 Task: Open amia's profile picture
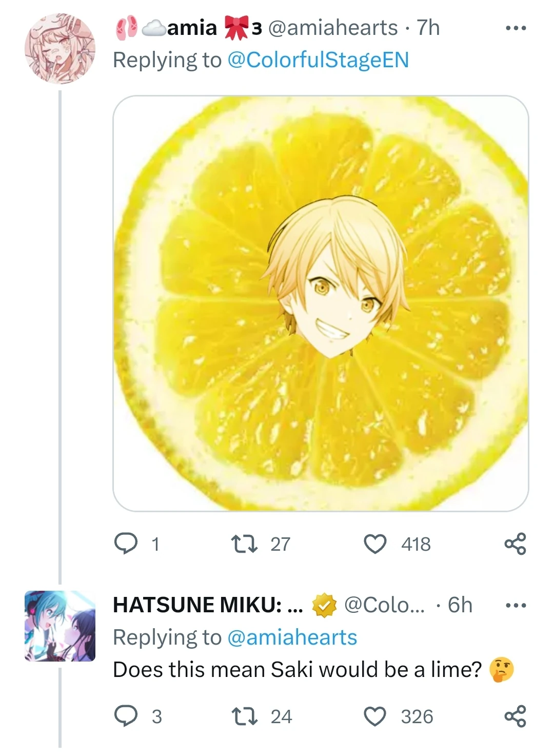tap(60, 49)
